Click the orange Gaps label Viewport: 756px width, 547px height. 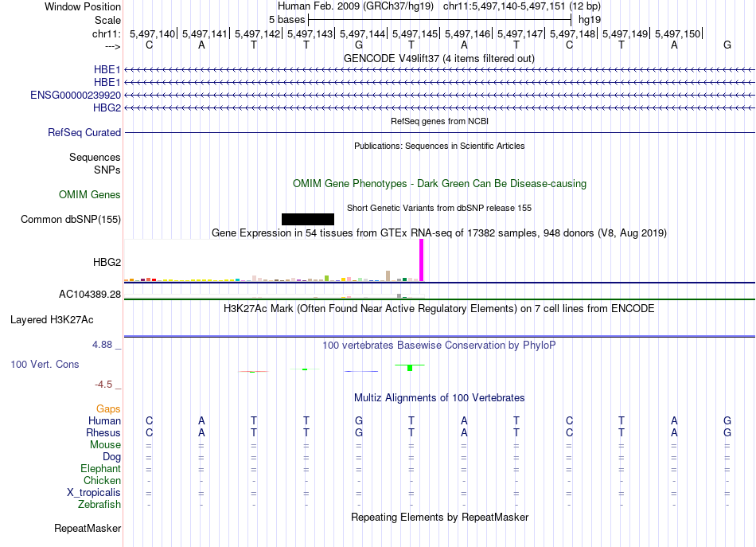(x=108, y=408)
